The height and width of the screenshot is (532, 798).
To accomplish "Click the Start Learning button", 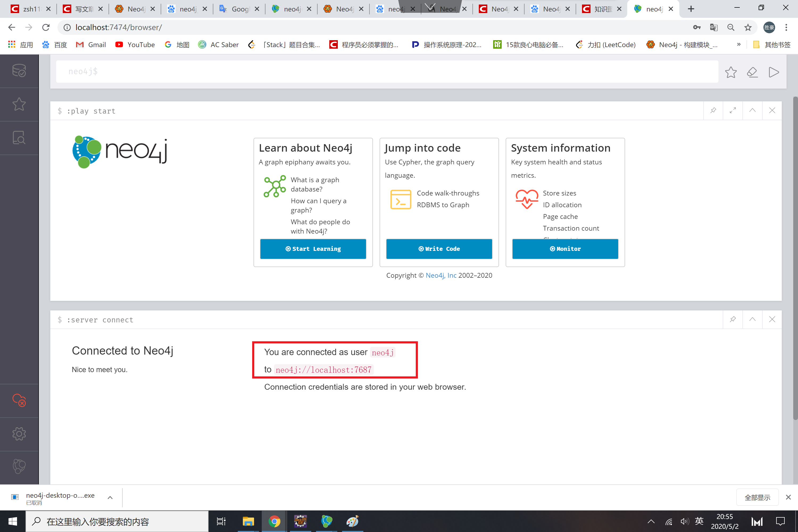I will pyautogui.click(x=313, y=249).
